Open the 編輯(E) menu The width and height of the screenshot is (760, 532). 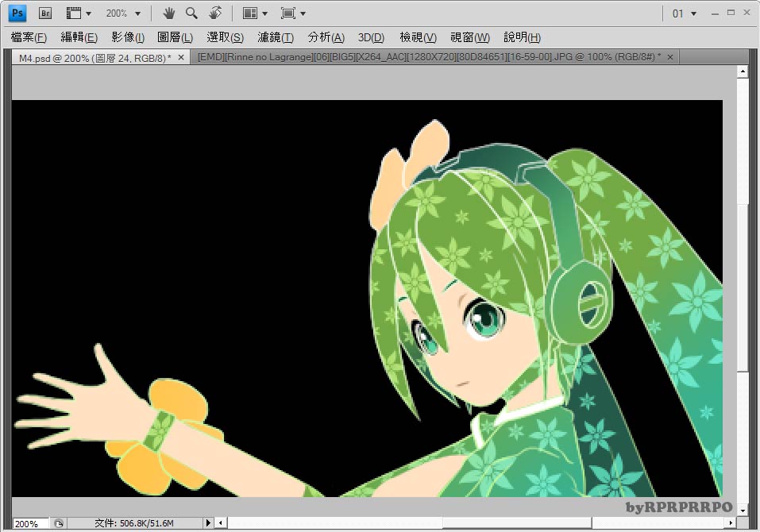coord(79,37)
